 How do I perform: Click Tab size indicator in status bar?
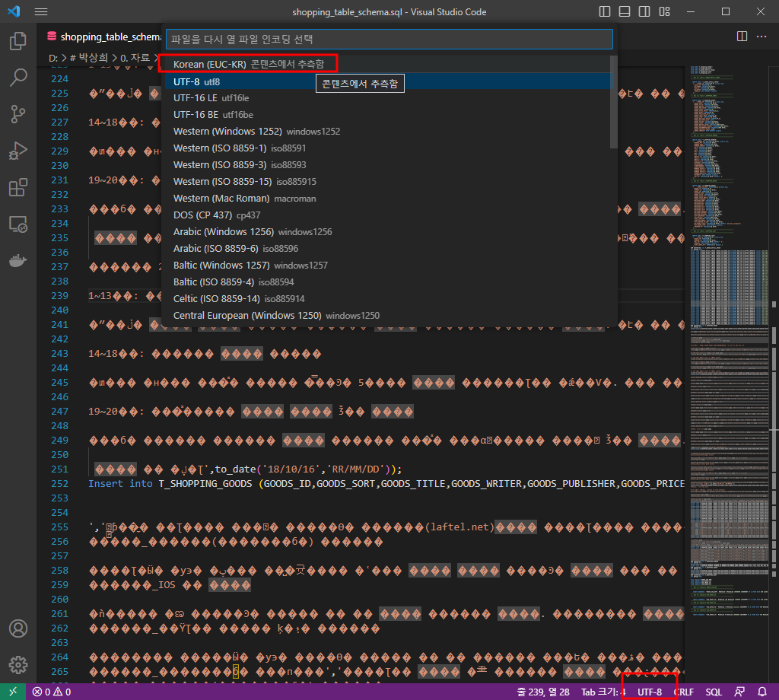603,692
